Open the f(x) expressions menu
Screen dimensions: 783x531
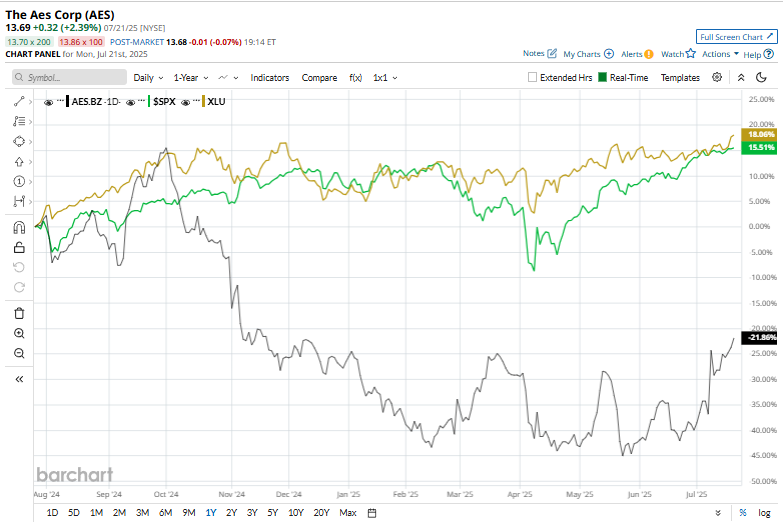[x=356, y=78]
